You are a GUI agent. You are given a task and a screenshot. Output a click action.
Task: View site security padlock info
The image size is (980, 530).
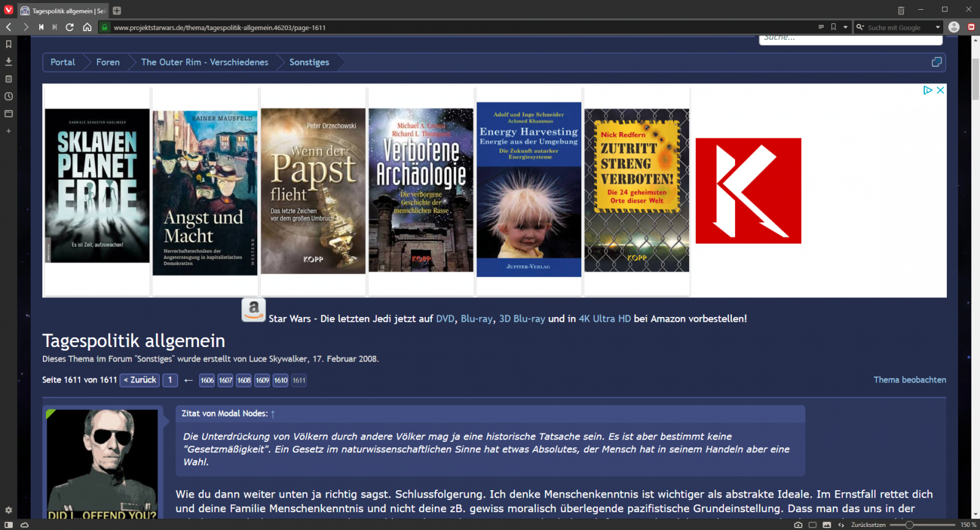pyautogui.click(x=105, y=27)
